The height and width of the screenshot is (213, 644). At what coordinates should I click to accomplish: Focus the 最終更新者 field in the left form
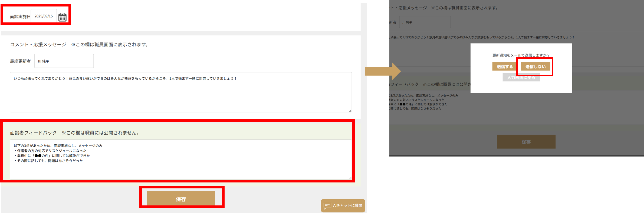click(x=64, y=61)
